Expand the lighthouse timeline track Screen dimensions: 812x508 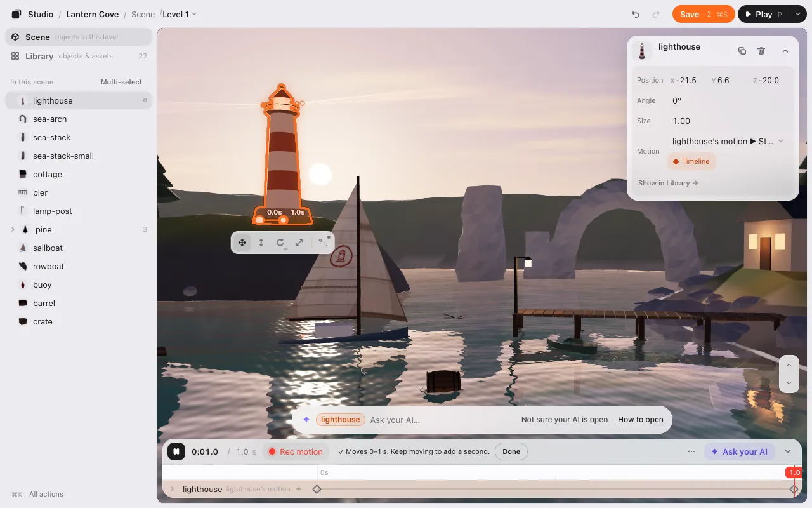coord(172,489)
